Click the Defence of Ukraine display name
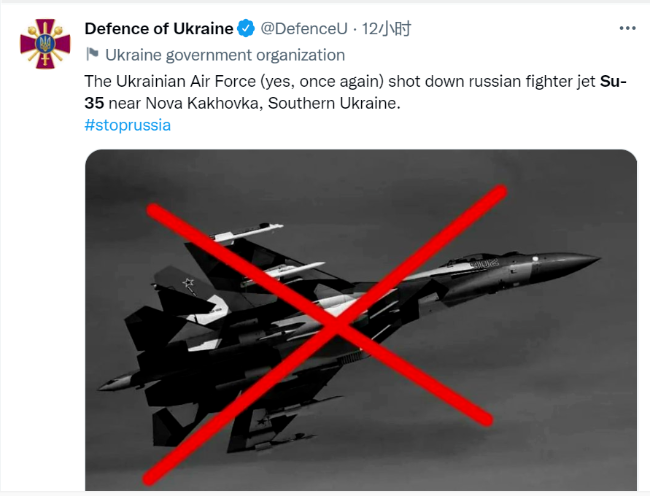 pos(159,29)
